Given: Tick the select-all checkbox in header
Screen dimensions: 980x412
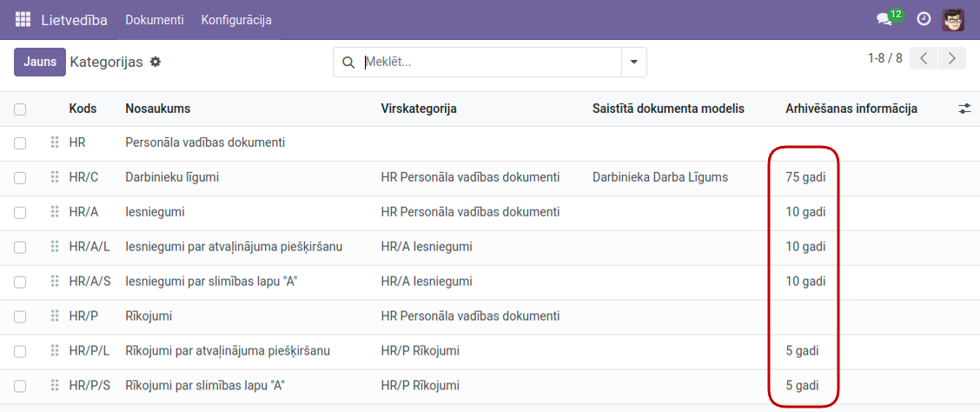Looking at the screenshot, I should pyautogui.click(x=20, y=109).
